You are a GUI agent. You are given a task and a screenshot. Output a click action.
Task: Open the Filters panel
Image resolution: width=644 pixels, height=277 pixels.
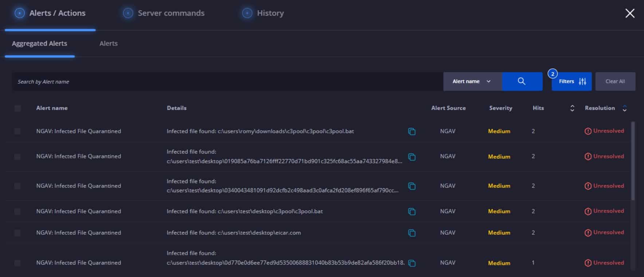pos(572,82)
